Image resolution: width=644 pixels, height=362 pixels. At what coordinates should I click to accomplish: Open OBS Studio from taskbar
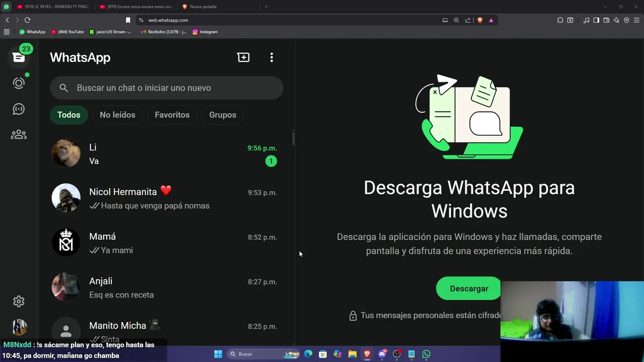pyautogui.click(x=396, y=354)
